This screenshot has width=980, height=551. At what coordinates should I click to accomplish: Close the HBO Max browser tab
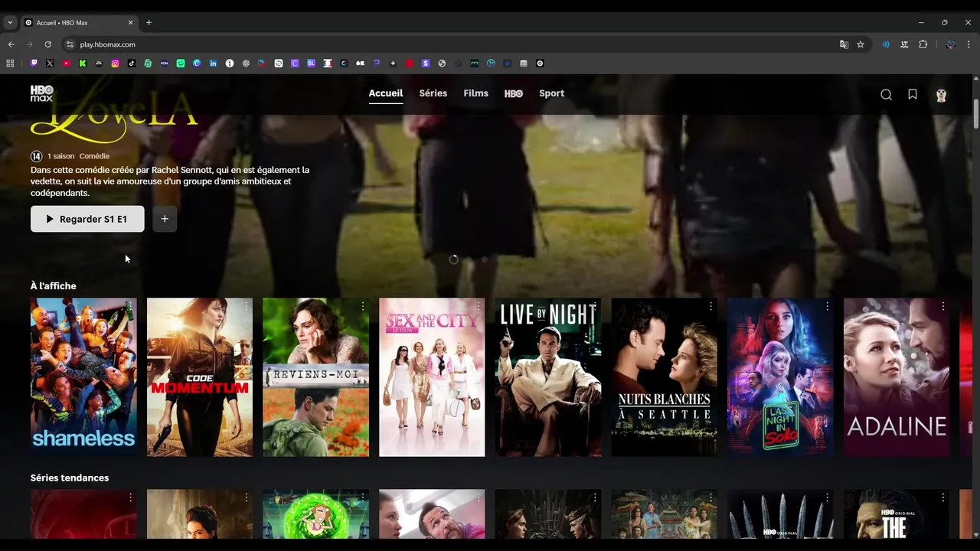click(130, 23)
